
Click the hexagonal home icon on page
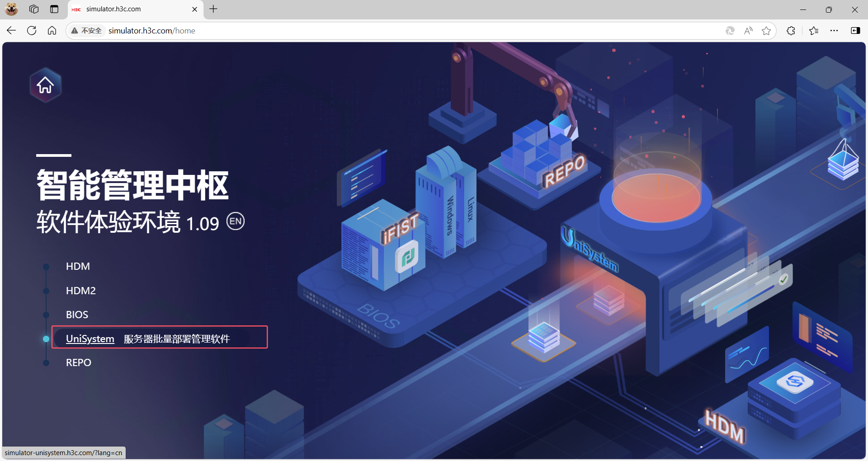pos(45,85)
